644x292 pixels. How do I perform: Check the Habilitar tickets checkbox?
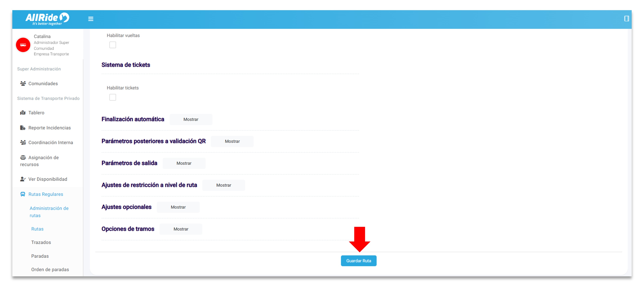point(112,97)
